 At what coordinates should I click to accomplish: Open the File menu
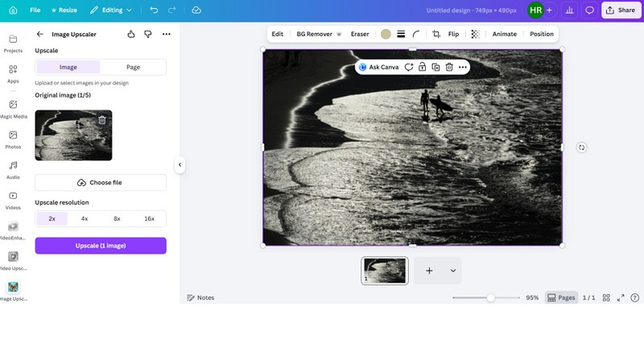pyautogui.click(x=35, y=10)
